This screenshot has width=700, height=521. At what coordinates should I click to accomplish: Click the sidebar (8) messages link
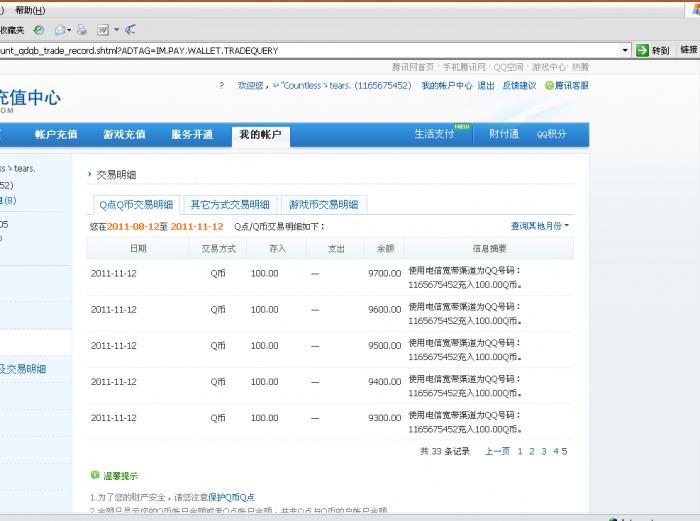pos(8,200)
